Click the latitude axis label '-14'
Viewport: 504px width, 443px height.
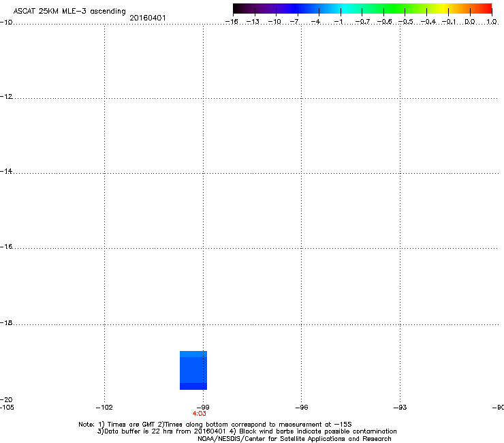[6, 172]
